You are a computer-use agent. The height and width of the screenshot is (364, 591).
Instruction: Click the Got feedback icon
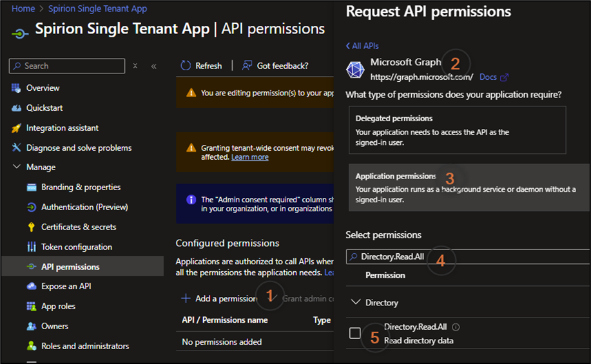[246, 66]
